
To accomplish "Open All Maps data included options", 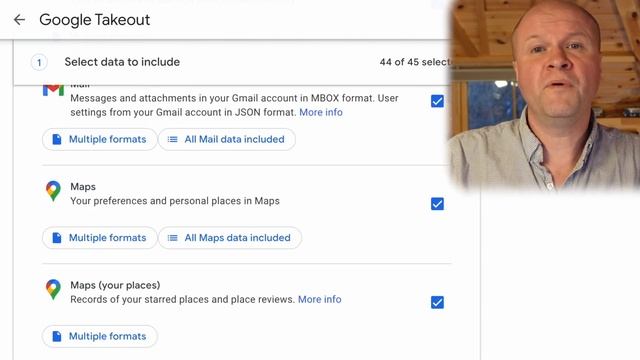I will [x=230, y=238].
